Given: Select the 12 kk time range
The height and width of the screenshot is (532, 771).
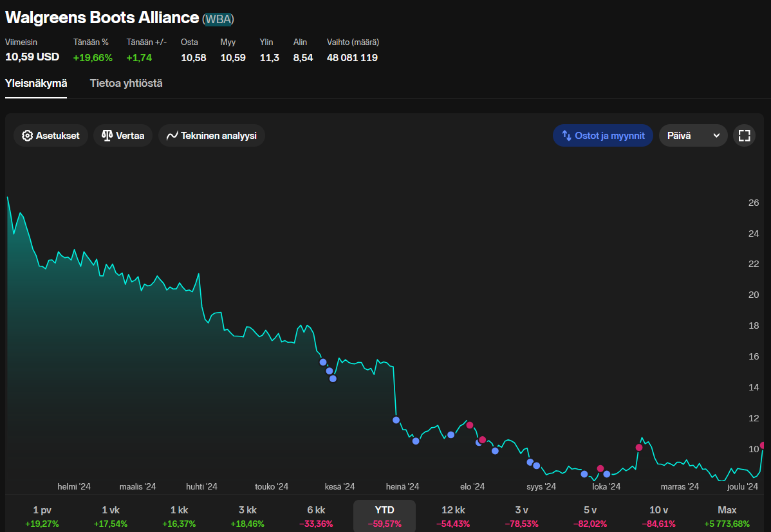Looking at the screenshot, I should point(453,516).
